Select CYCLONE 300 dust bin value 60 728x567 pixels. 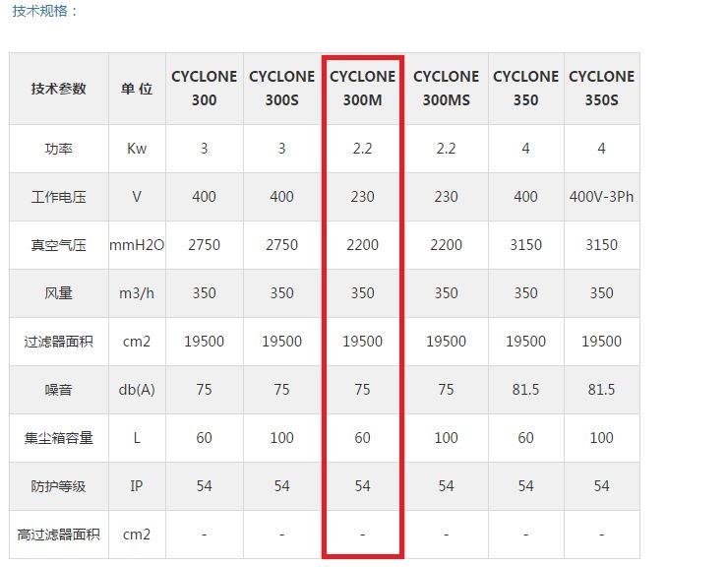[x=205, y=438]
